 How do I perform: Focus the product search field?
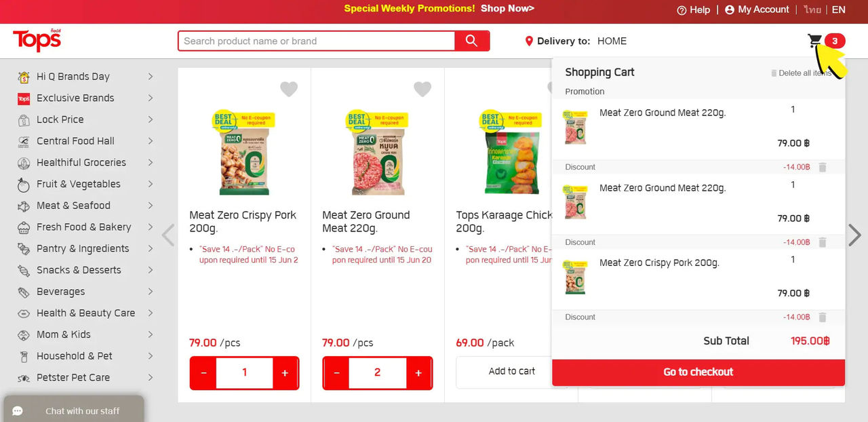316,41
